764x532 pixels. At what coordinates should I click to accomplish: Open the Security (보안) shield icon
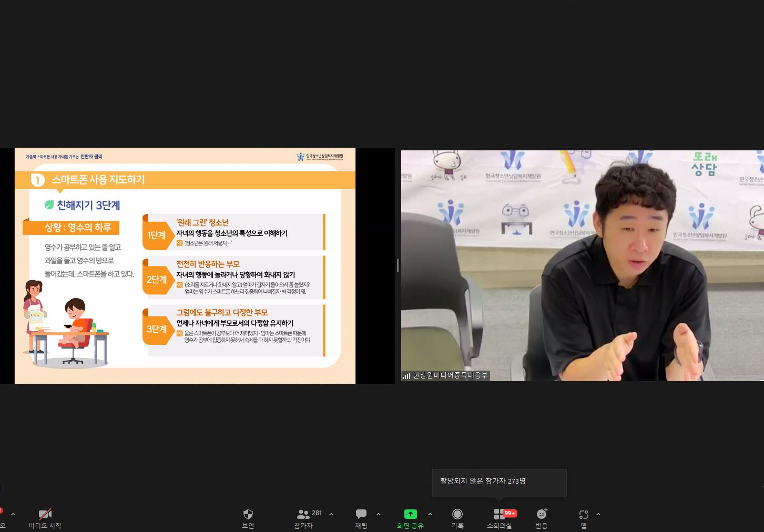click(x=248, y=514)
